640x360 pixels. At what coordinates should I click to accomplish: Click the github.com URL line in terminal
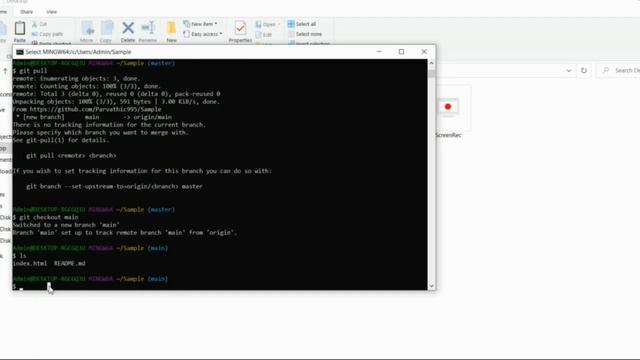(x=87, y=109)
